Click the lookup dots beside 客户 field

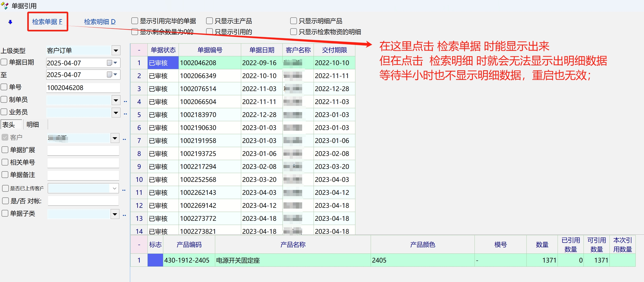[124, 139]
